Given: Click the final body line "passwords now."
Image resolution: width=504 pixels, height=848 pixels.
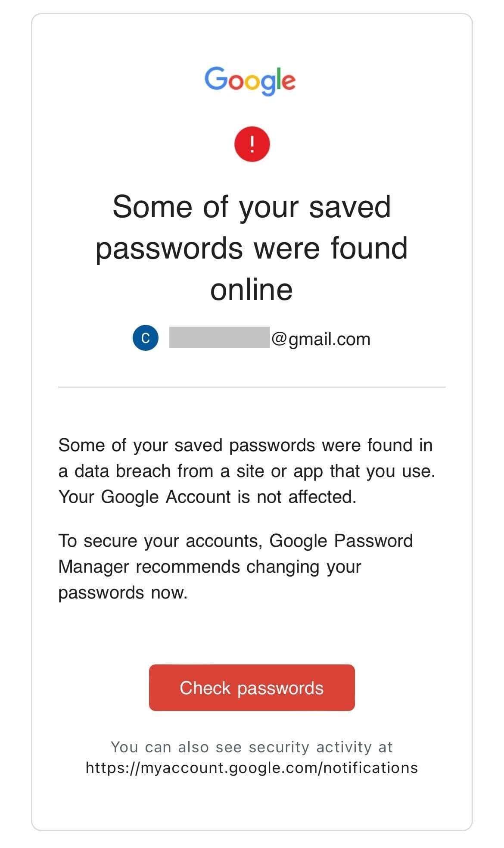Looking at the screenshot, I should click(x=123, y=592).
